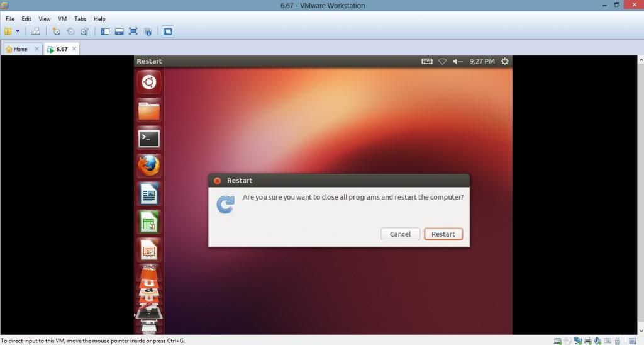Screen dimensions: 644x345
Task: Click the Unity mode toolbar icon
Action: click(x=148, y=31)
